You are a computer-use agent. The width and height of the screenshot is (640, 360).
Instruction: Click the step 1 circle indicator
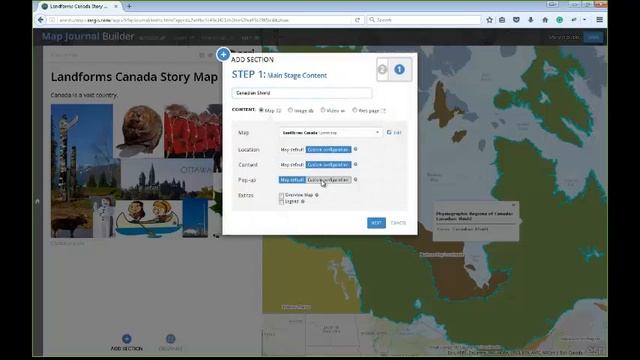[x=399, y=69]
